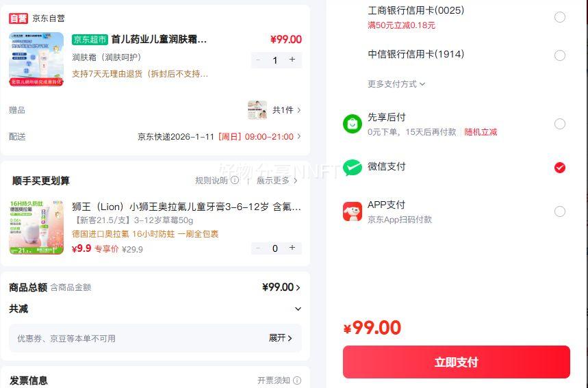588x388 pixels.
Task: Expand 更多支付方式 dropdown
Action: tap(396, 84)
